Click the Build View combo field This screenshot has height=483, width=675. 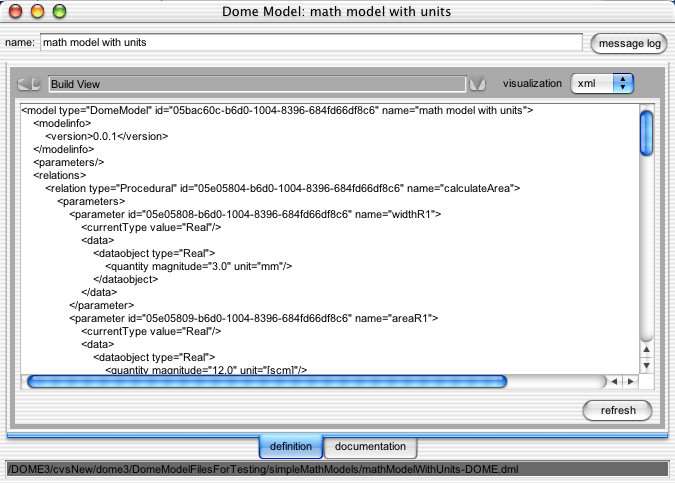257,84
